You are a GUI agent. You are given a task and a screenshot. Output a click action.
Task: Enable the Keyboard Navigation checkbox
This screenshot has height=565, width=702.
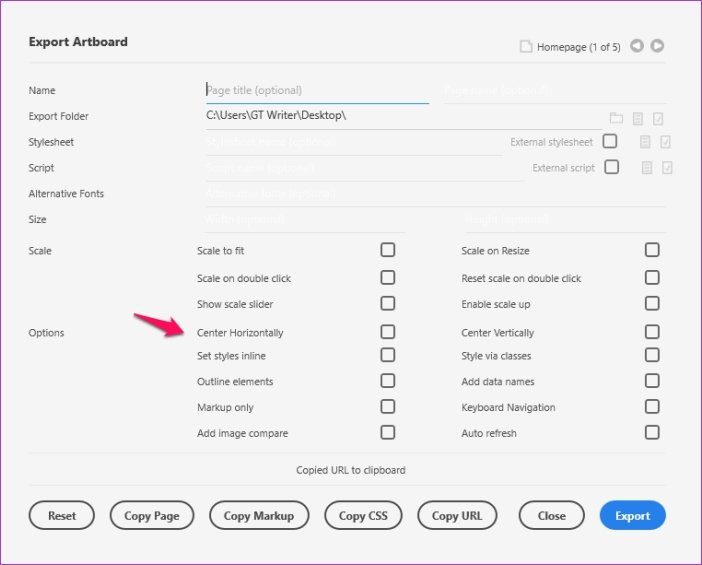652,407
